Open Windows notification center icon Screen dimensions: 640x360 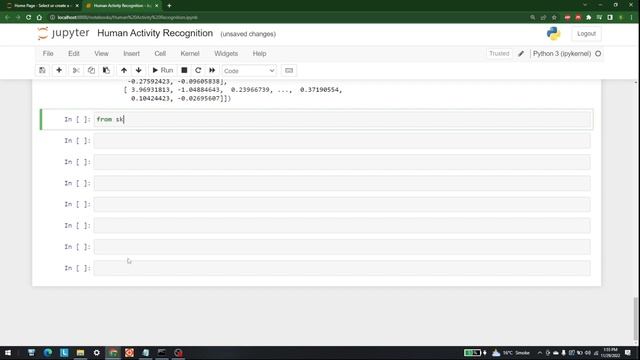coord(627,353)
